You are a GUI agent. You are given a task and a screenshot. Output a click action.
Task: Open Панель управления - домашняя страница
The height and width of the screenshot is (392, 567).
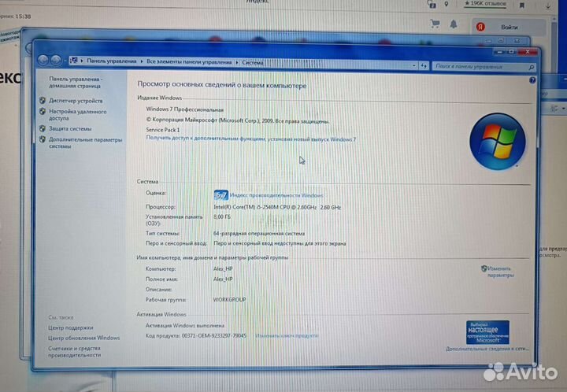[x=76, y=83]
